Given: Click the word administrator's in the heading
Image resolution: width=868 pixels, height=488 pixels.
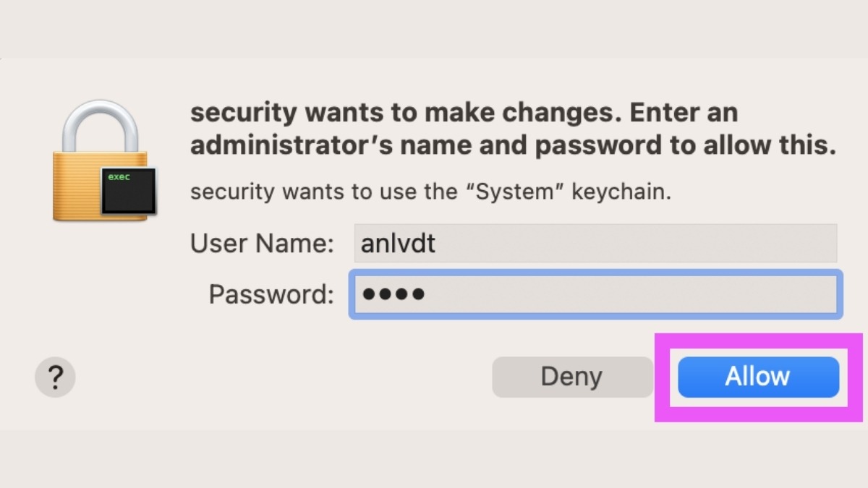Looking at the screenshot, I should point(292,145).
